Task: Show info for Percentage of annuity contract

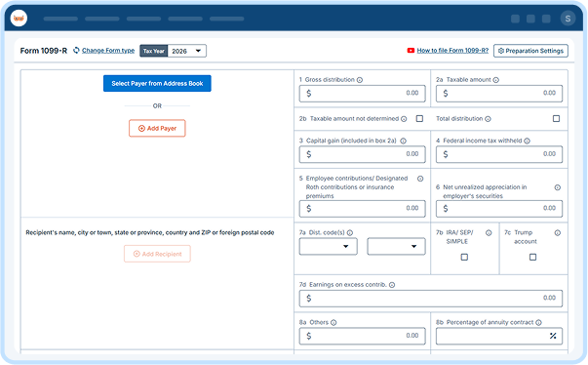Action: tap(538, 323)
